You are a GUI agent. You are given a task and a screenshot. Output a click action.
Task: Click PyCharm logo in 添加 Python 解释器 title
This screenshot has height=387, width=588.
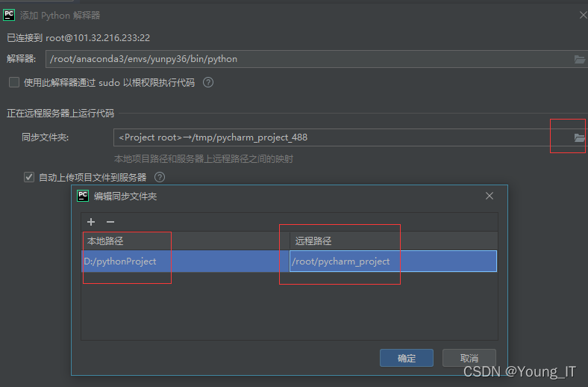pyautogui.click(x=9, y=15)
